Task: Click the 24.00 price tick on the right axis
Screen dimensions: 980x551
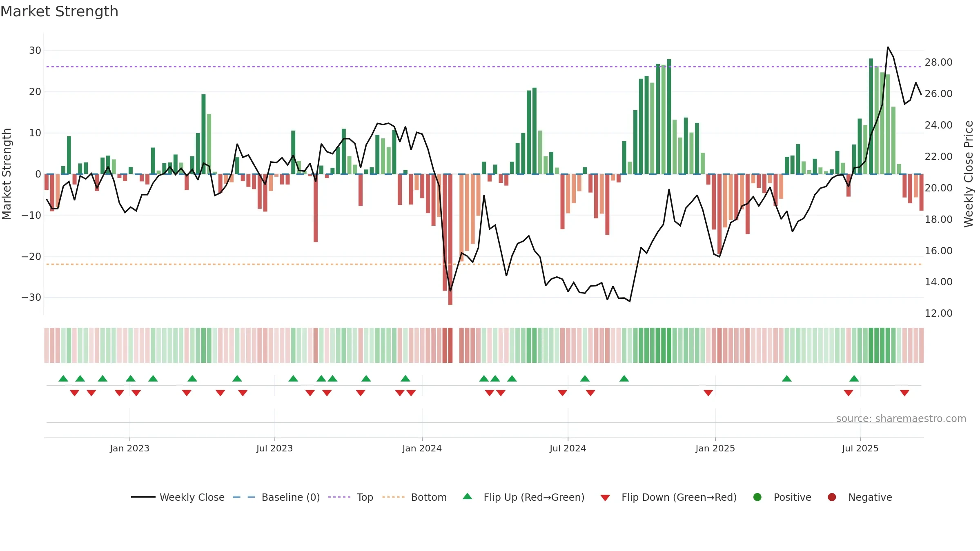Action: point(938,125)
